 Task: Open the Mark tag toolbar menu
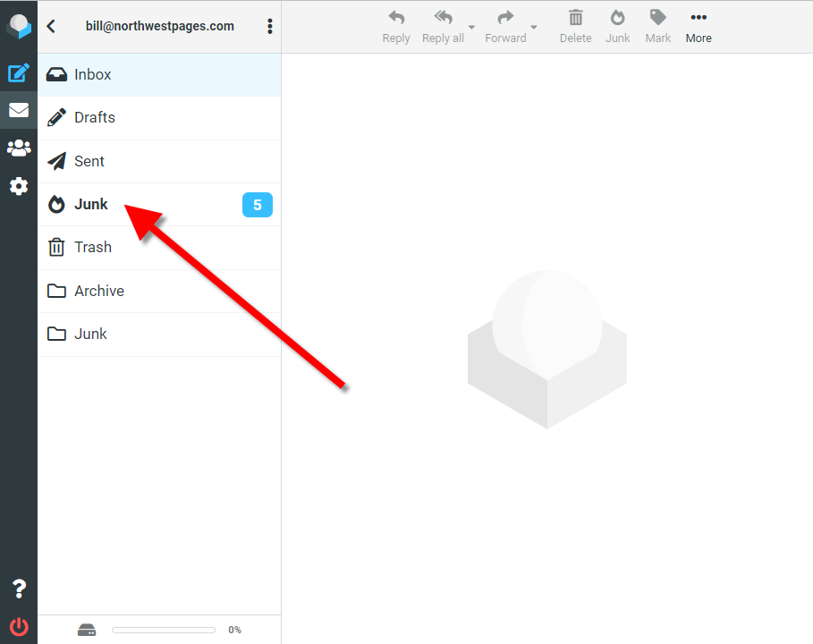(x=658, y=27)
